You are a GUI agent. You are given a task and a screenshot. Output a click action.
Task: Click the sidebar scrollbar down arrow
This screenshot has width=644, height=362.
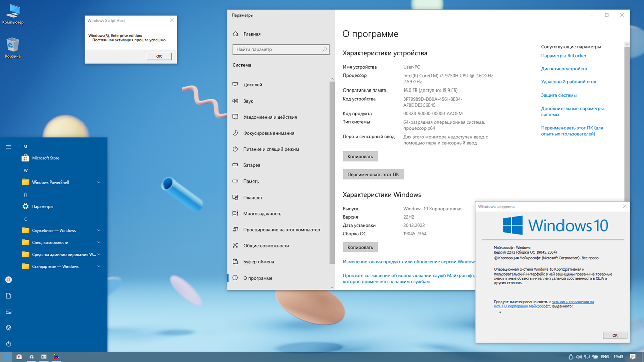tap(332, 287)
